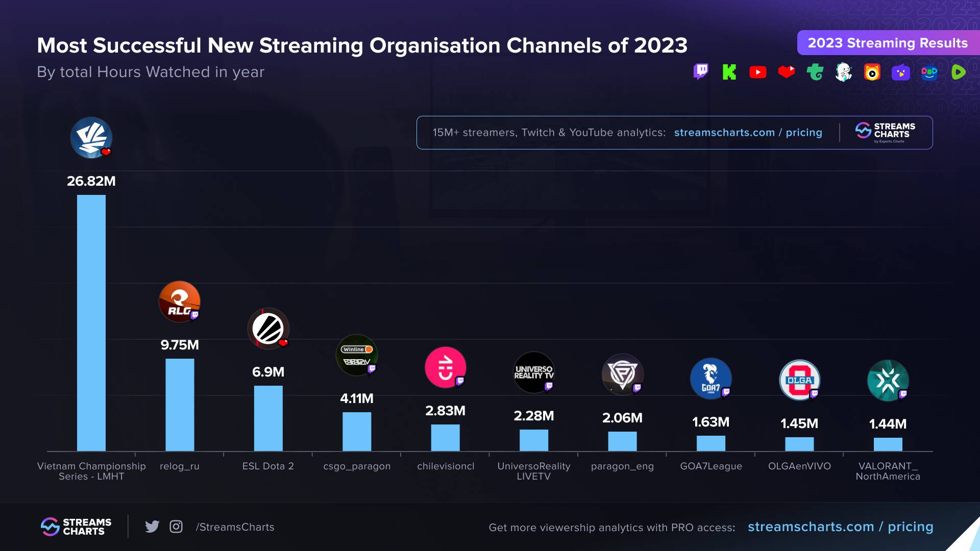Click the "UniversoReality LIVETV" axis label
Screen dimensions: 980x551
[534, 471]
